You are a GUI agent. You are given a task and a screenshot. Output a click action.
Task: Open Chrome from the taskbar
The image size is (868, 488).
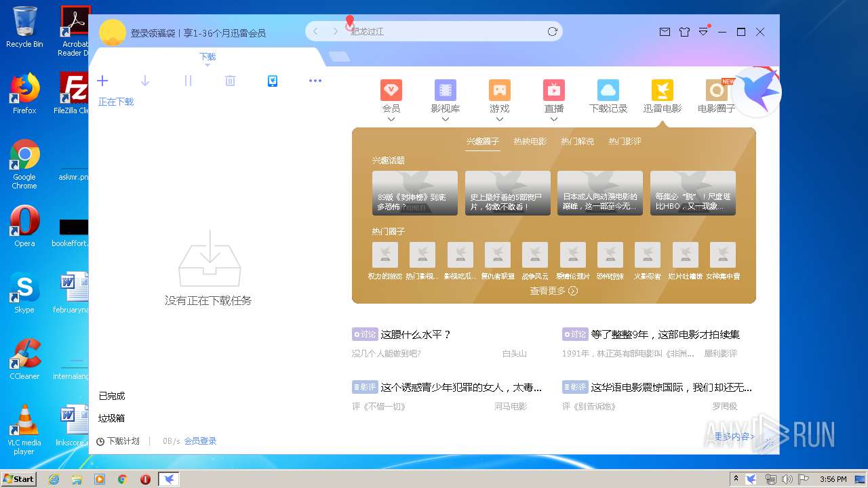click(x=122, y=479)
